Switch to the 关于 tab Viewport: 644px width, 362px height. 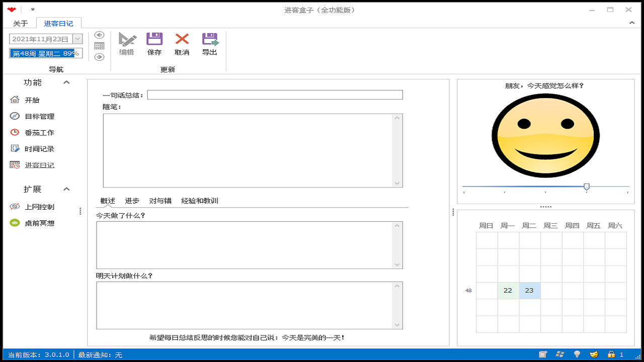(x=19, y=23)
